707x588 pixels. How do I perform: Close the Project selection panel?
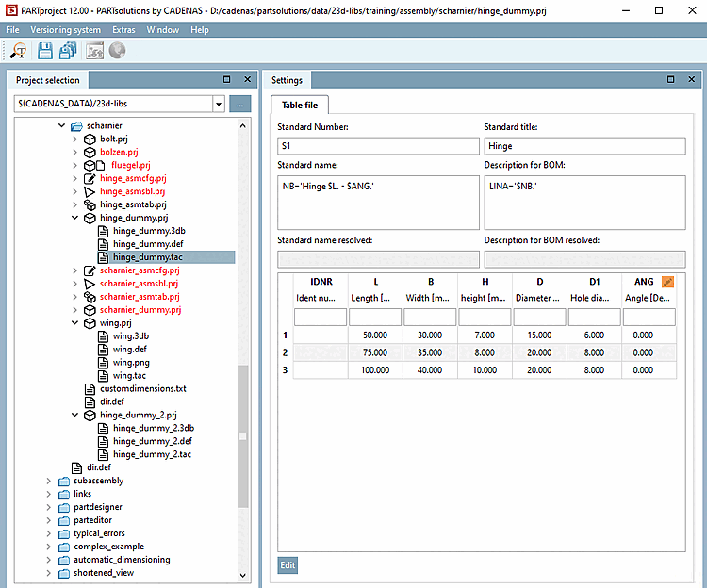click(247, 80)
